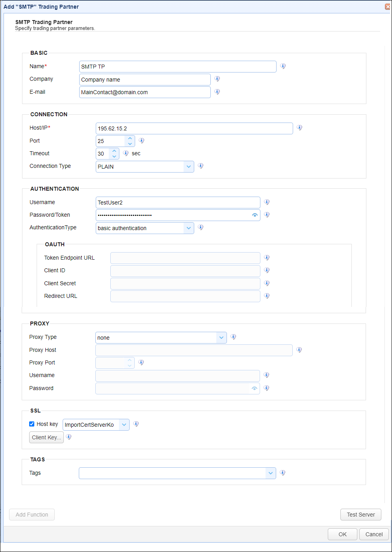Show help for Token Endpoint URL
The height and width of the screenshot is (552, 392).
pos(267,258)
